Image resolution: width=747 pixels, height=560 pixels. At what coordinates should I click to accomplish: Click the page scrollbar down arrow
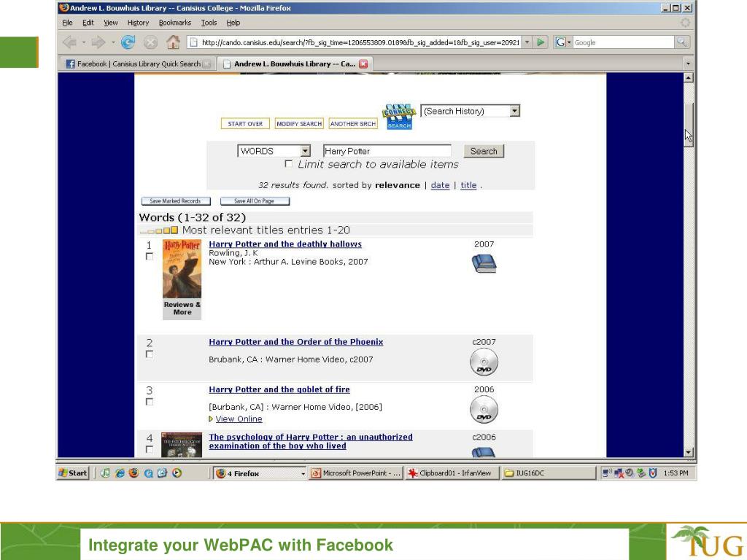(x=688, y=452)
